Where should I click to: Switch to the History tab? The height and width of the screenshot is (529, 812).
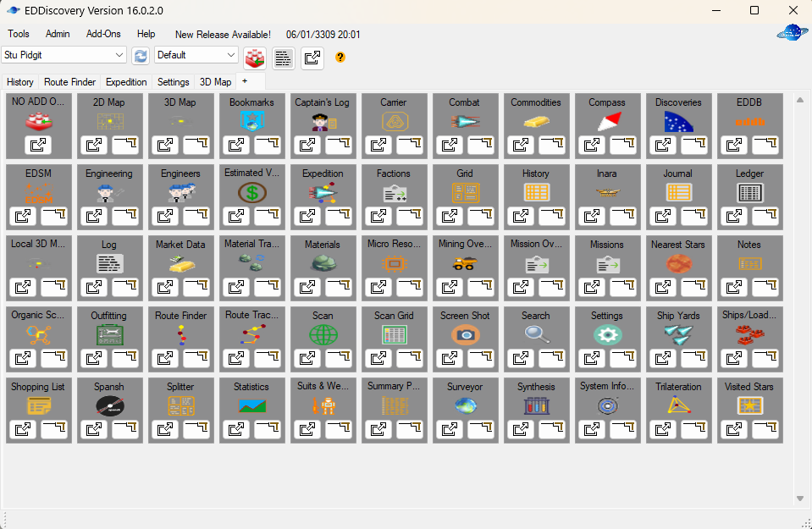click(x=20, y=82)
